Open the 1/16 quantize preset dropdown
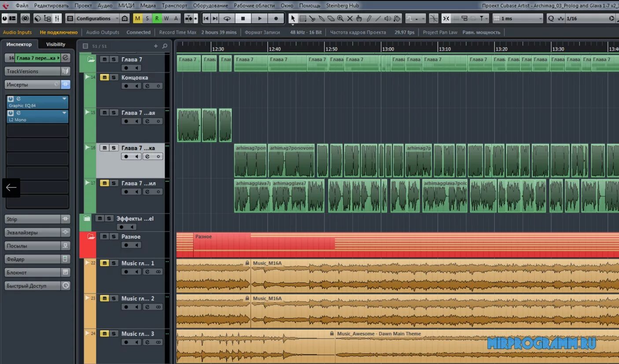Screen dimensions: 619x364 590,18
